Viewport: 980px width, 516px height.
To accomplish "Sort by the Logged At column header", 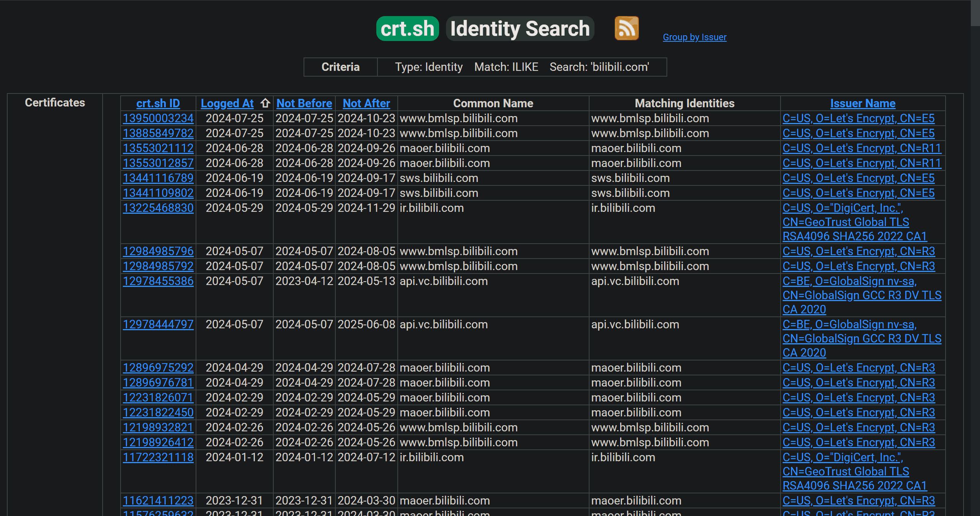I will tap(227, 103).
